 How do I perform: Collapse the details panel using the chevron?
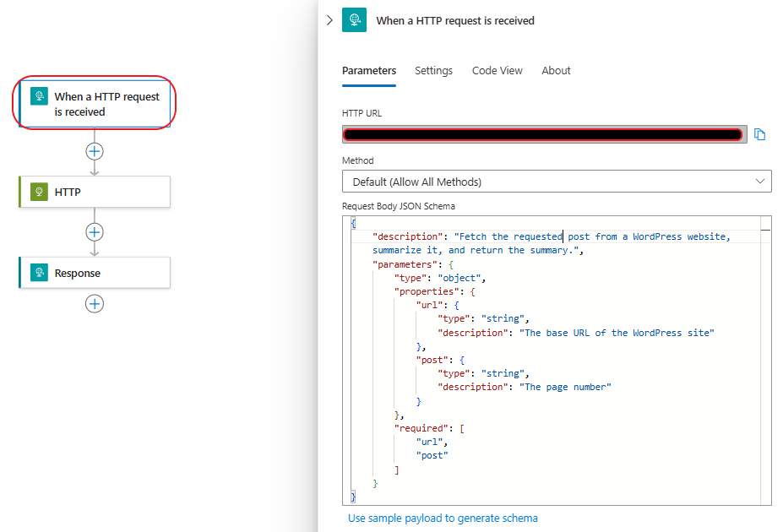click(x=329, y=20)
